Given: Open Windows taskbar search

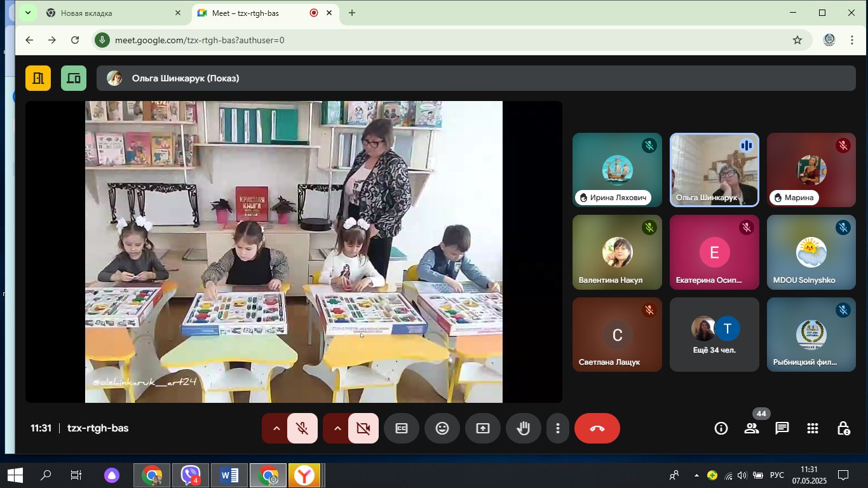Looking at the screenshot, I should pos(46,475).
